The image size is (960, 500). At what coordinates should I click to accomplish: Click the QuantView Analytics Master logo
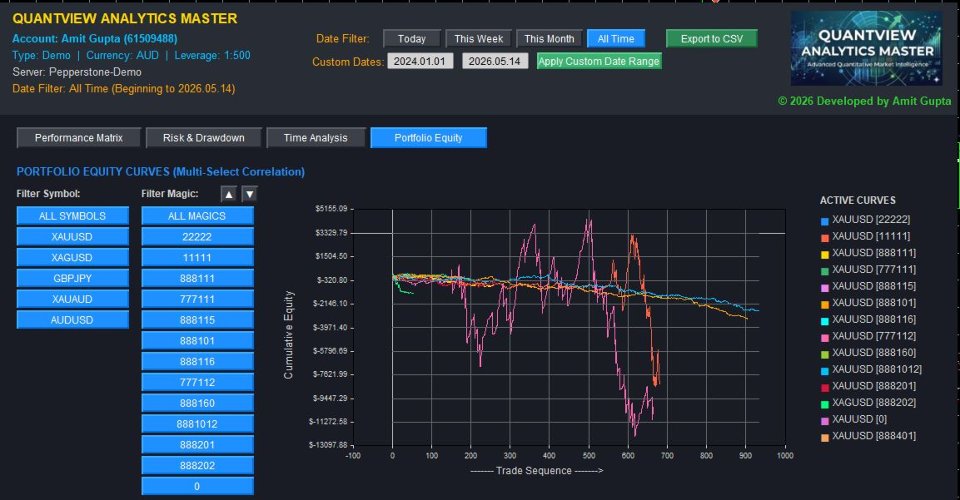[866, 48]
